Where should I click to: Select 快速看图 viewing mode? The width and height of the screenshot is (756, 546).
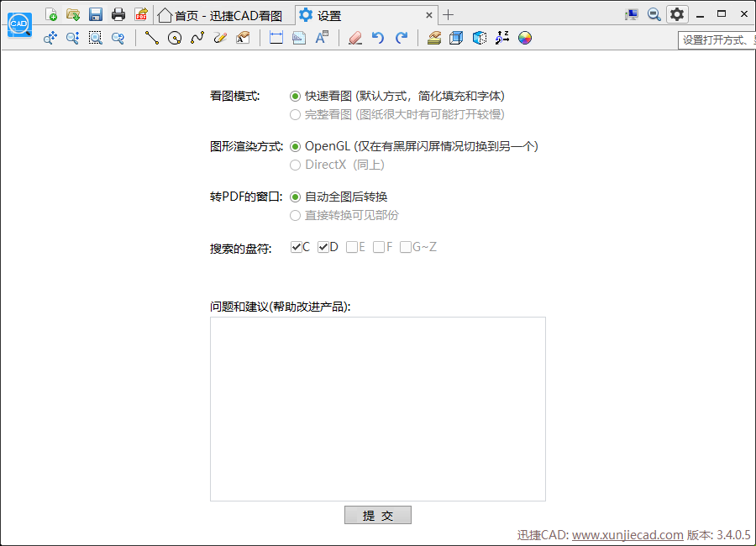[x=295, y=97]
